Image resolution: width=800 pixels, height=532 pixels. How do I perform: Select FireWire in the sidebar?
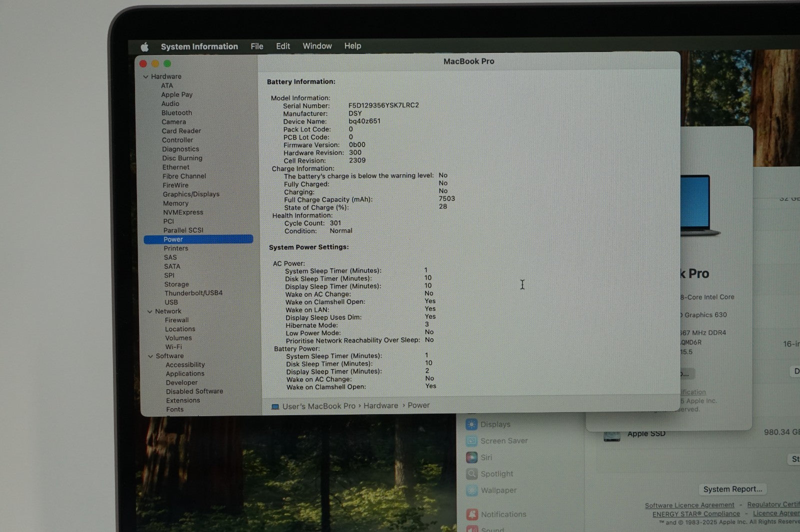point(175,185)
